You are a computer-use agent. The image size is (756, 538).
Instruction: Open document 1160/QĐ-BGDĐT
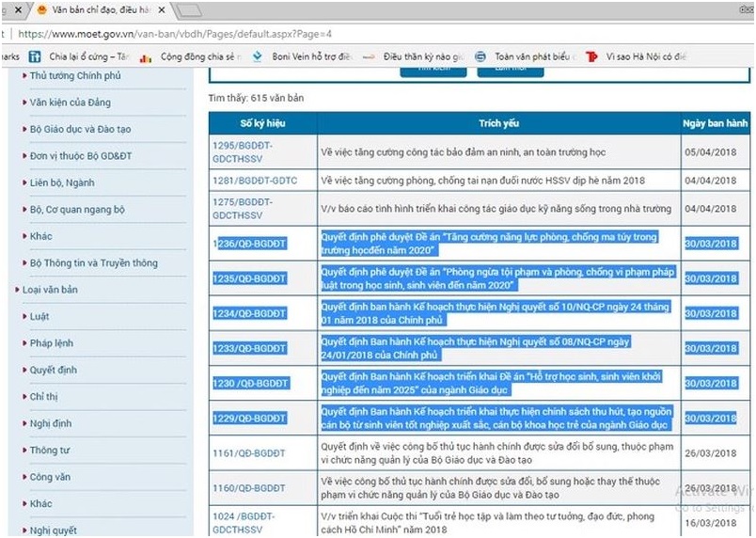coord(249,488)
